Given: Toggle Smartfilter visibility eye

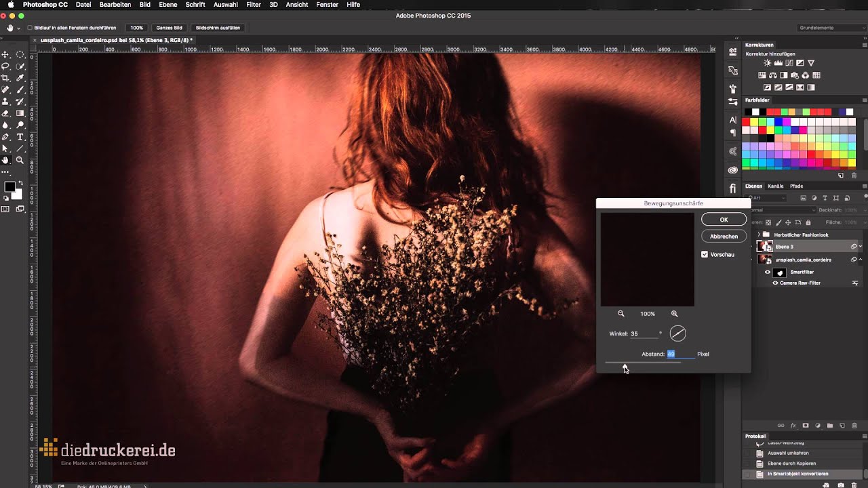Looking at the screenshot, I should click(768, 272).
